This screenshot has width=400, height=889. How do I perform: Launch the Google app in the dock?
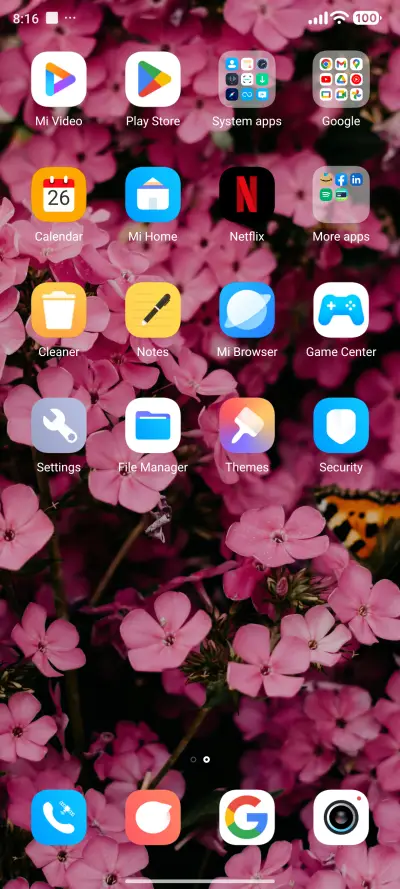[x=247, y=817]
